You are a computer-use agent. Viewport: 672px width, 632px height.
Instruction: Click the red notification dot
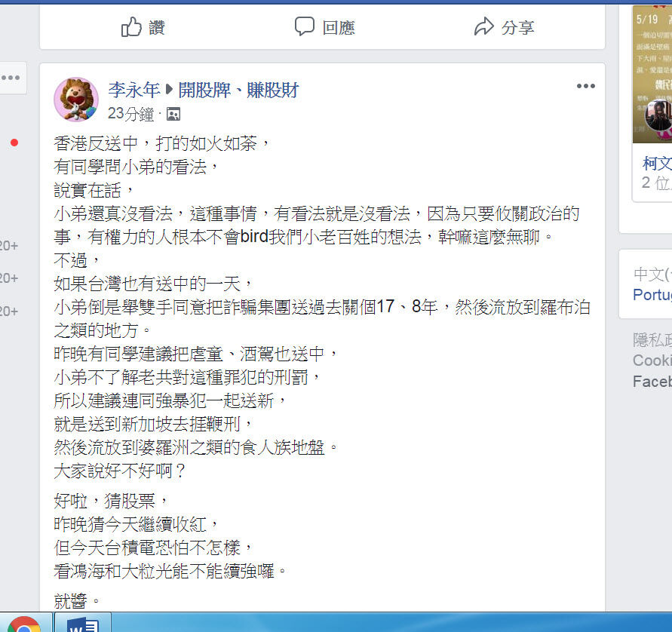(14, 143)
